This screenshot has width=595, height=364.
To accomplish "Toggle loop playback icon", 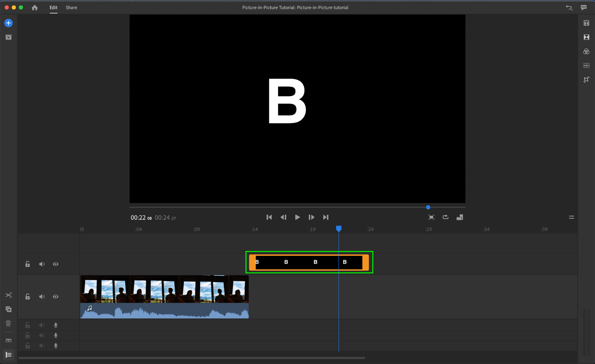I will click(445, 217).
